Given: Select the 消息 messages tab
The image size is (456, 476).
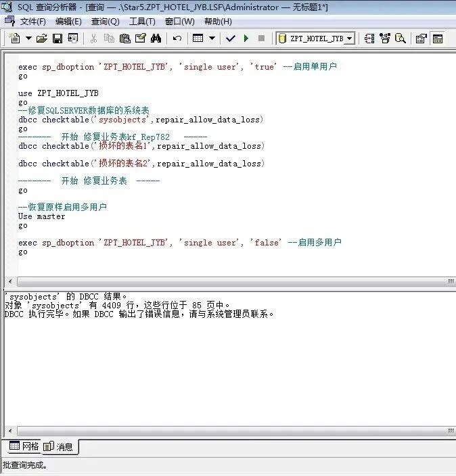Looking at the screenshot, I should click(60, 446).
